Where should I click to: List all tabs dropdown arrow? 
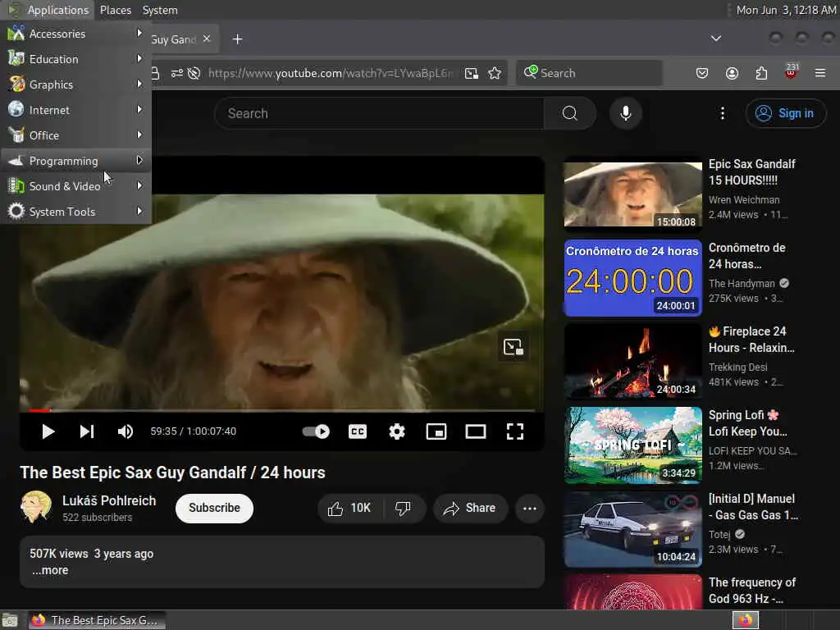pyautogui.click(x=715, y=39)
